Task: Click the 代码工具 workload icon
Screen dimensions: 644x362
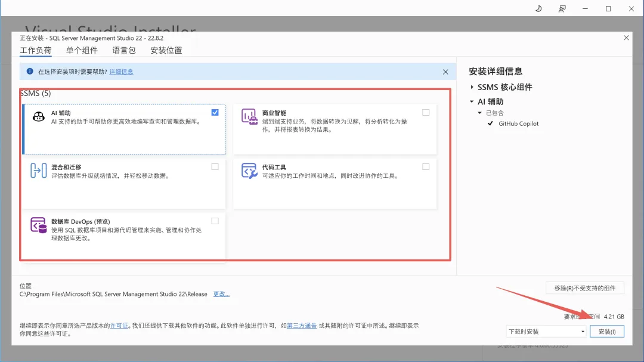Action: point(249,171)
